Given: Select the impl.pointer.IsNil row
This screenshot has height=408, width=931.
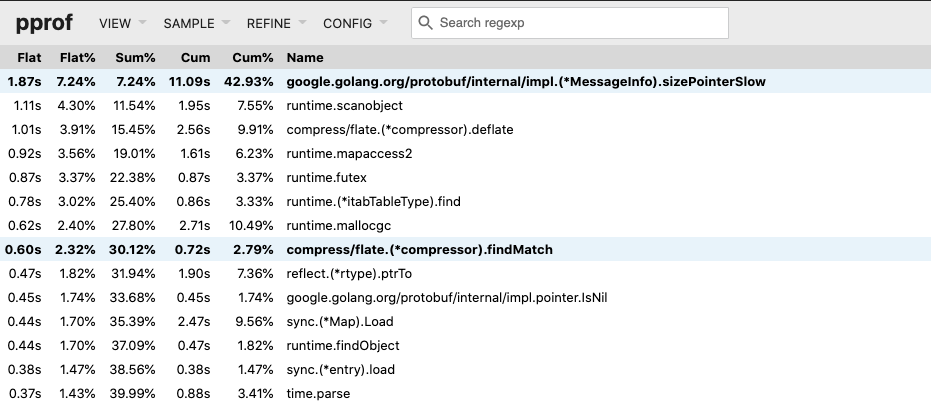Looking at the screenshot, I should point(466,298).
